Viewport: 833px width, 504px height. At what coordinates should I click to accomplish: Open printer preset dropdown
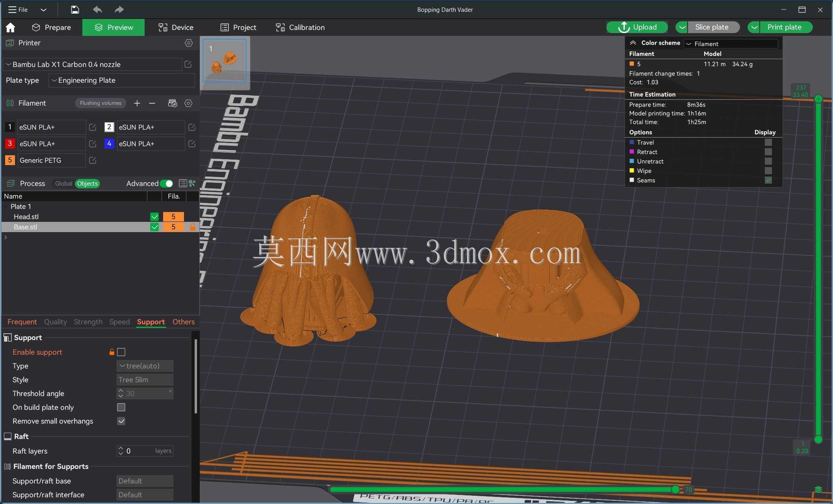pos(93,64)
